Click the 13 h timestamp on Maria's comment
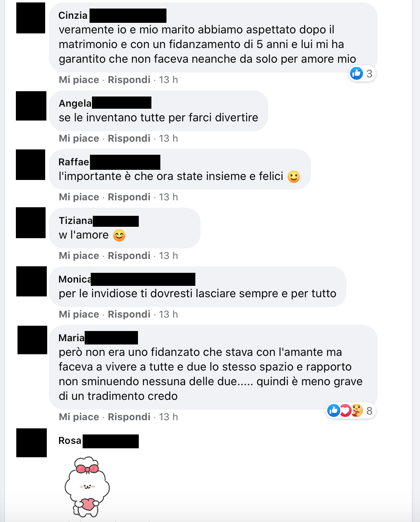 coord(168,417)
